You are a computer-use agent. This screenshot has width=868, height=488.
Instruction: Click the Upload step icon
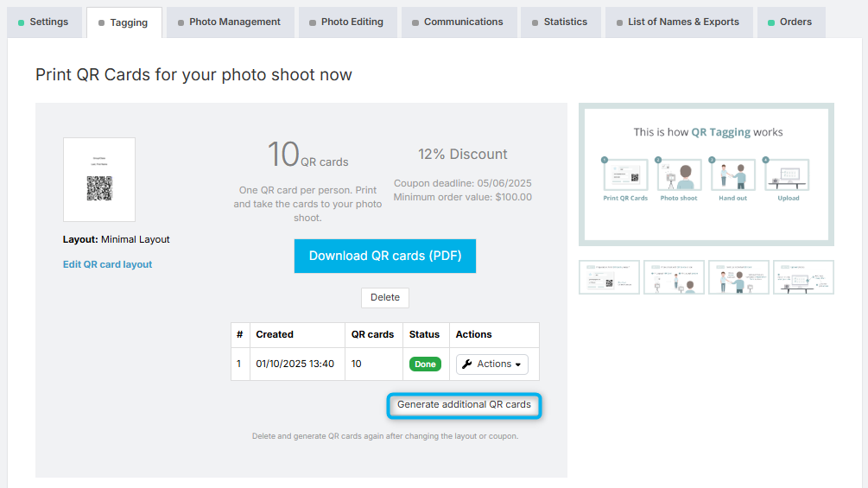pyautogui.click(x=787, y=174)
